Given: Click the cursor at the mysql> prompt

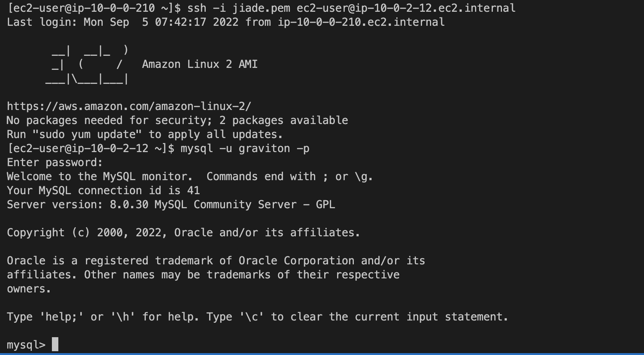Looking at the screenshot, I should [55, 344].
